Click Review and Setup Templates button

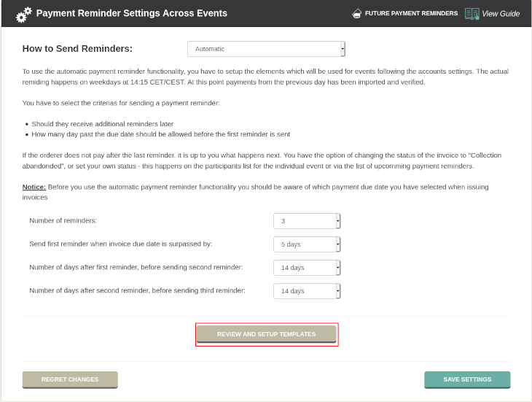[266, 334]
